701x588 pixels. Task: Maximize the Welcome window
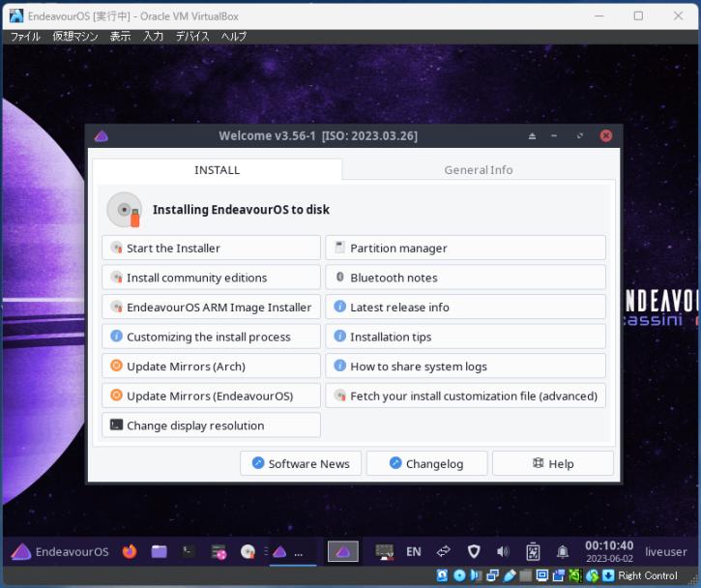580,136
